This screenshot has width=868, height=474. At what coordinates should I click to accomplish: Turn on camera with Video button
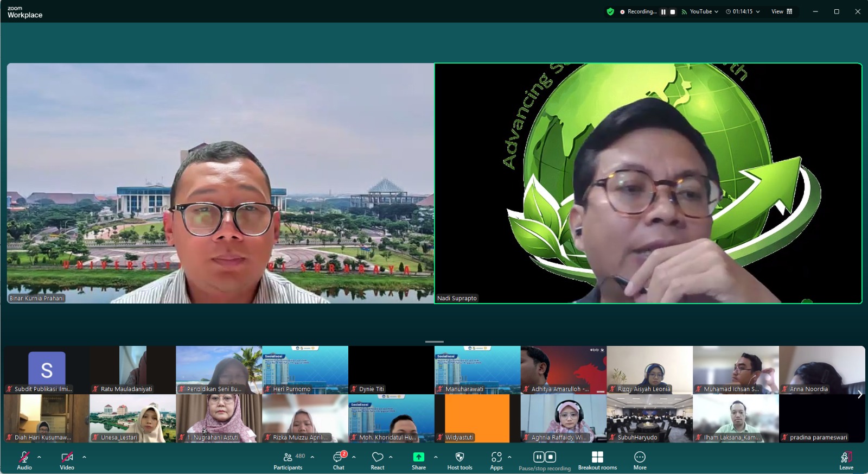coord(67,460)
